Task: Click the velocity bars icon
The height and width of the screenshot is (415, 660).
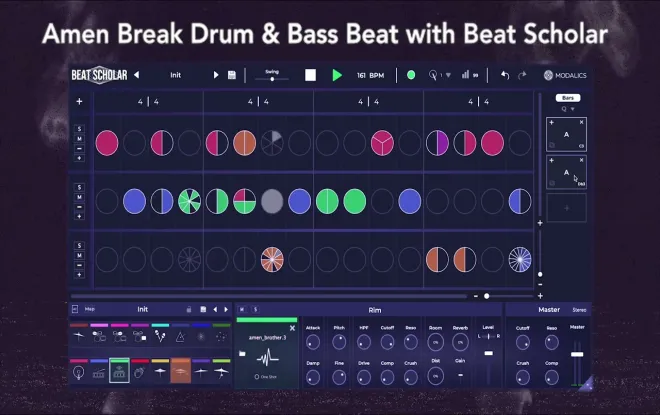Action: 465,75
